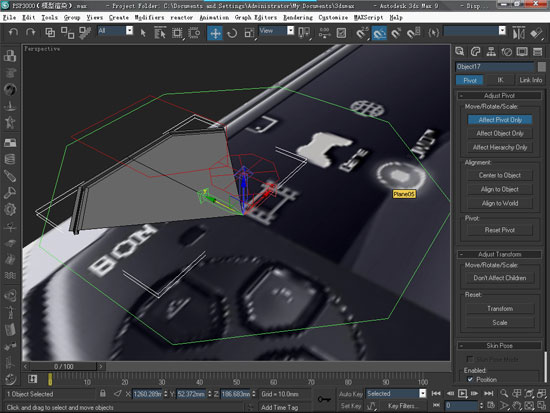
Task: Activate the Select Object arrow tool
Action: click(x=143, y=33)
